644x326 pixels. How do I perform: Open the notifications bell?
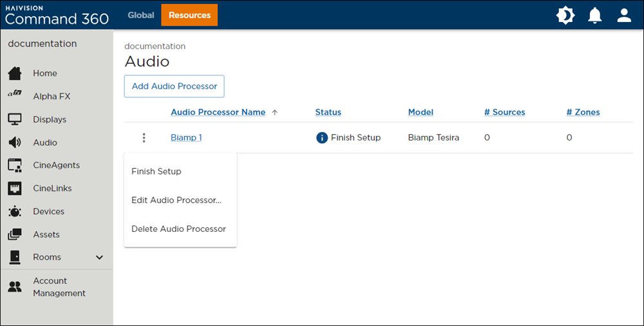tap(595, 15)
